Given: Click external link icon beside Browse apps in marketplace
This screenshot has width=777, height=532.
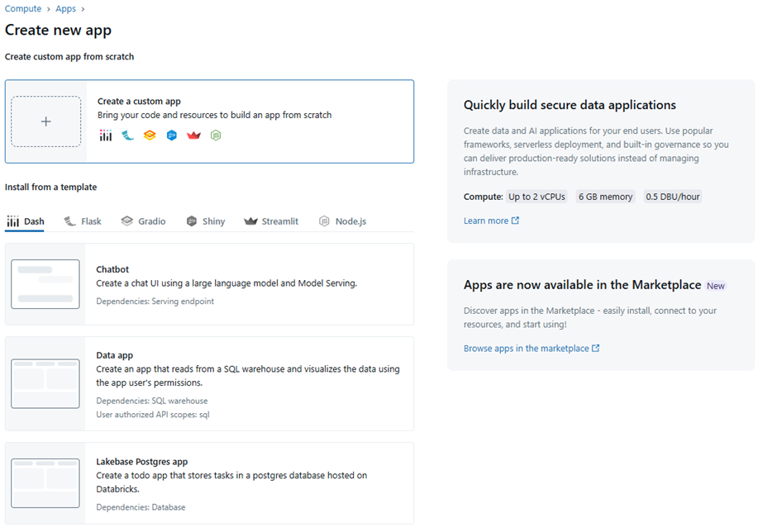Looking at the screenshot, I should [596, 349].
